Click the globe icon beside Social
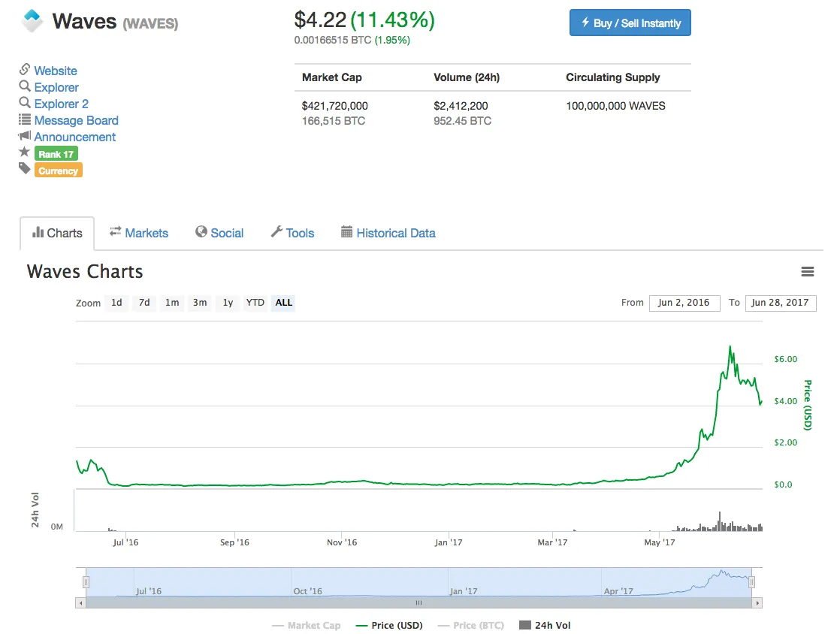Viewport: 840px width, 634px height. pyautogui.click(x=201, y=232)
